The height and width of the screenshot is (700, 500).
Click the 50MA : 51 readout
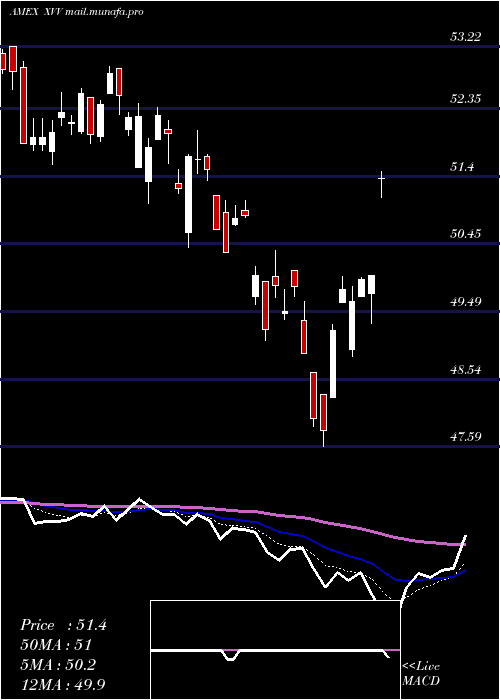pyautogui.click(x=56, y=645)
